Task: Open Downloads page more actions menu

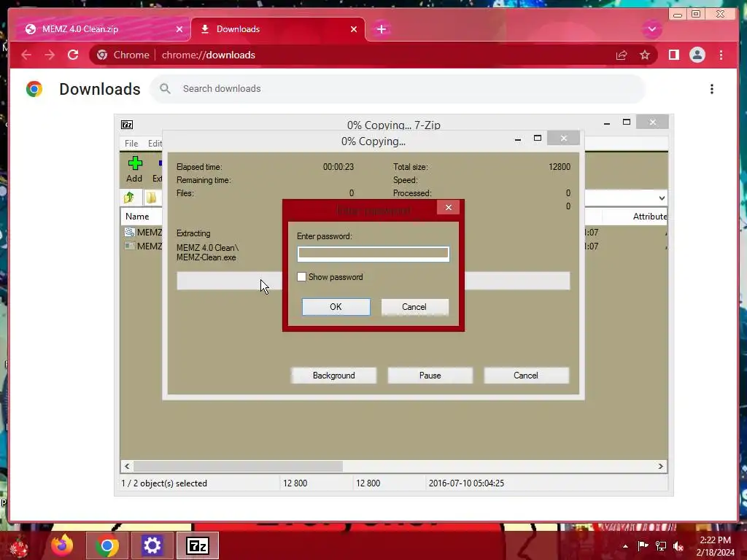Action: click(x=711, y=89)
